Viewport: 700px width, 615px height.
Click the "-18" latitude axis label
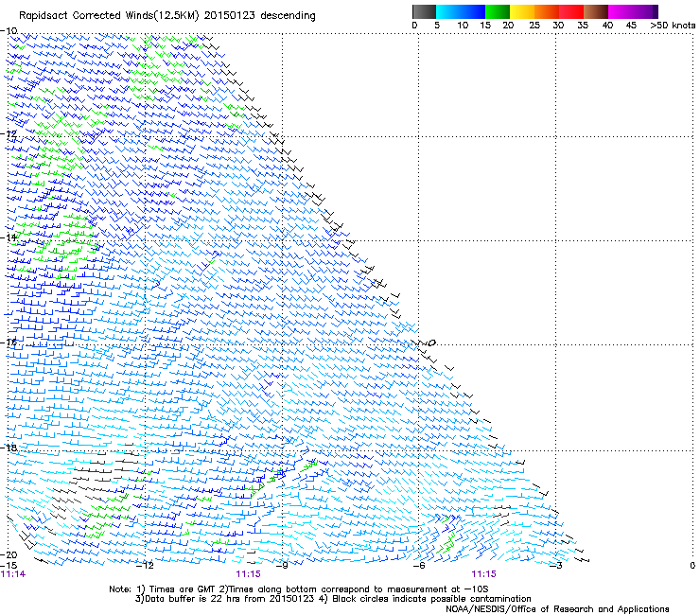pyautogui.click(x=9, y=448)
